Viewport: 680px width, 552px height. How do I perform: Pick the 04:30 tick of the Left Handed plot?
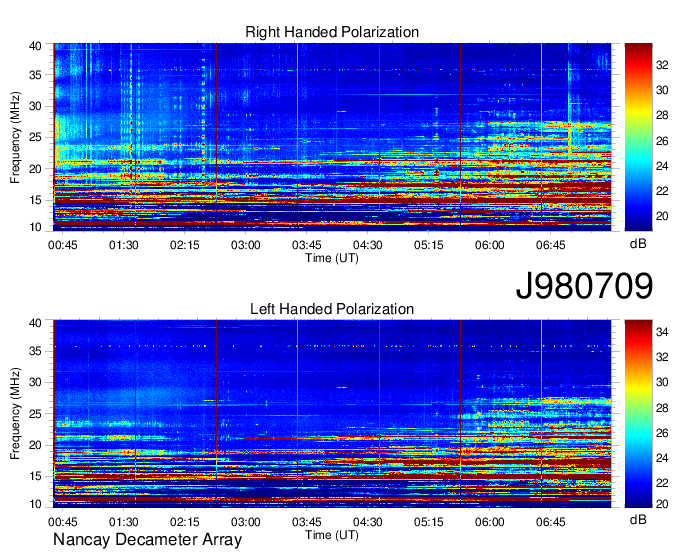368,522
